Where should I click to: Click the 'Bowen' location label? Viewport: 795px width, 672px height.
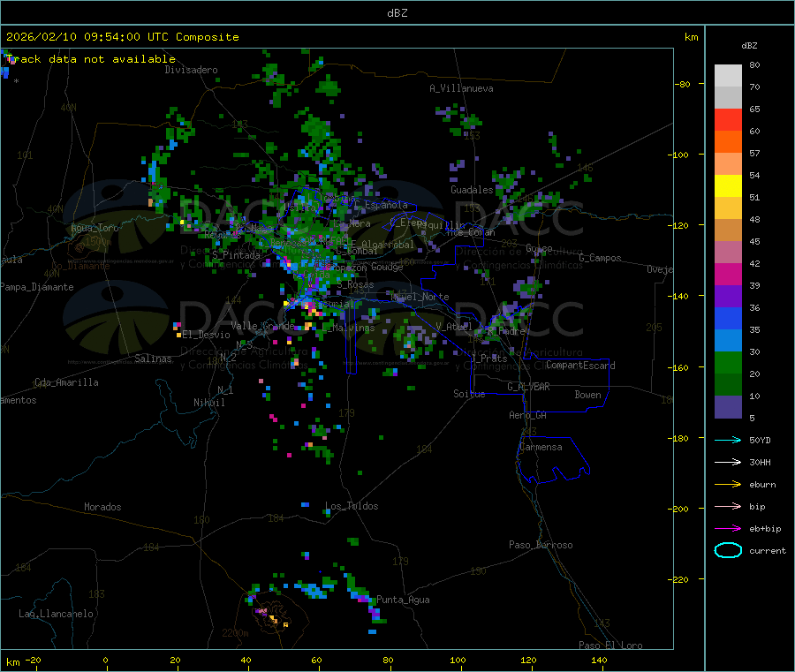(x=587, y=395)
